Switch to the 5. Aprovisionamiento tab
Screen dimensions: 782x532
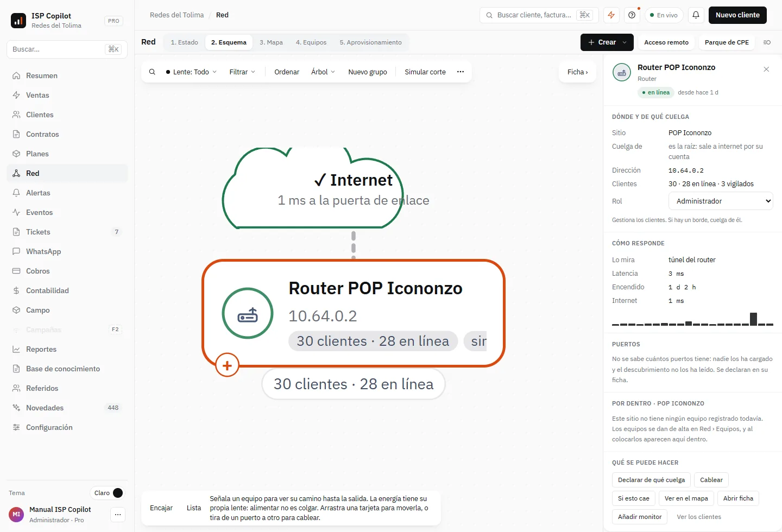pyautogui.click(x=371, y=42)
